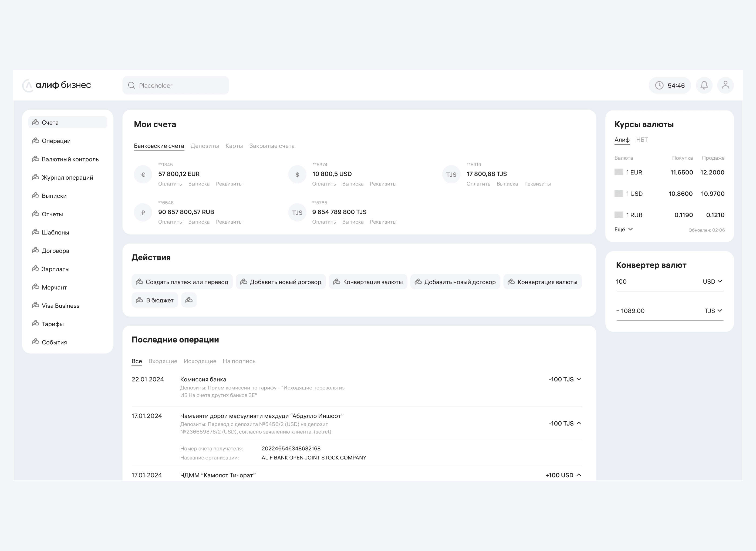Click the icon beside Visa Business
The image size is (756, 551).
[36, 305]
